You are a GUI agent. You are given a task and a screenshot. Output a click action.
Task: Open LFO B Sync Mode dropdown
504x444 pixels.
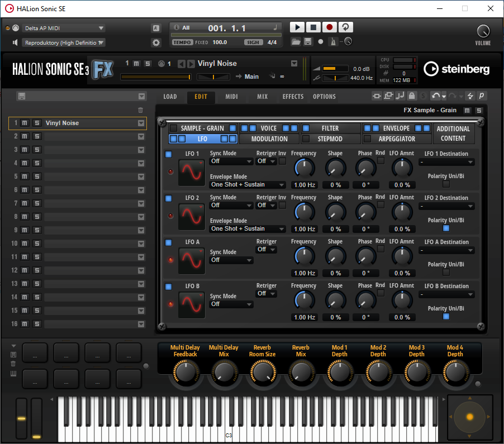pos(231,304)
